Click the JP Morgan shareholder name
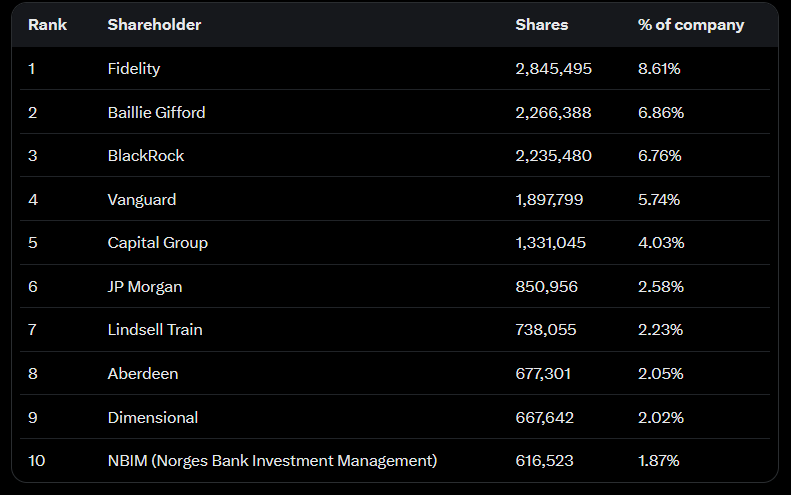The height and width of the screenshot is (495, 791). (145, 287)
